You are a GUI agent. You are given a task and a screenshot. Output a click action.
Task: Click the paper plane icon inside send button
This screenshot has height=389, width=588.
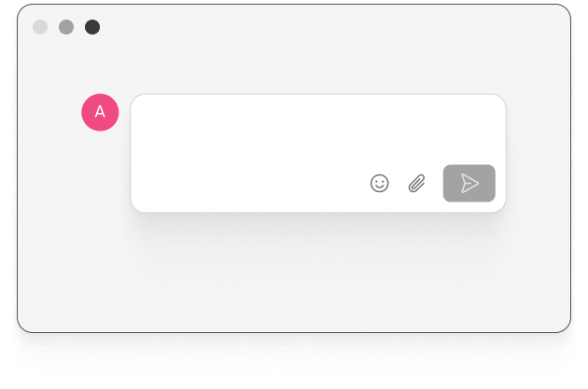pos(469,183)
